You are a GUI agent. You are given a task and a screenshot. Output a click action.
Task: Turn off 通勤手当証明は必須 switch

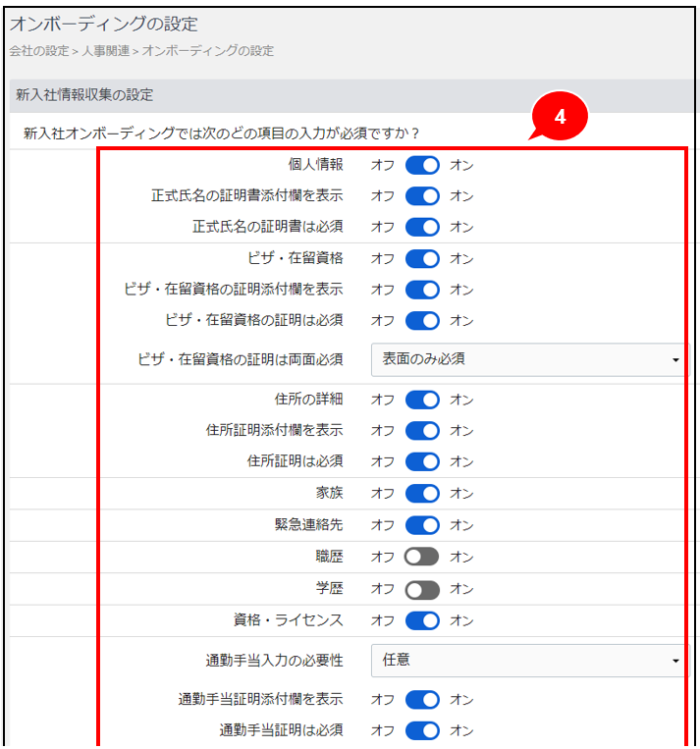422,730
